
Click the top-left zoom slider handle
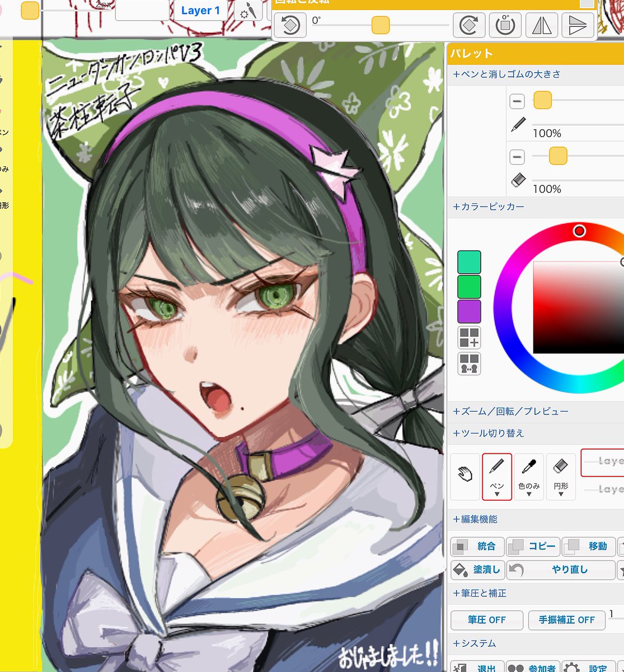click(x=30, y=11)
